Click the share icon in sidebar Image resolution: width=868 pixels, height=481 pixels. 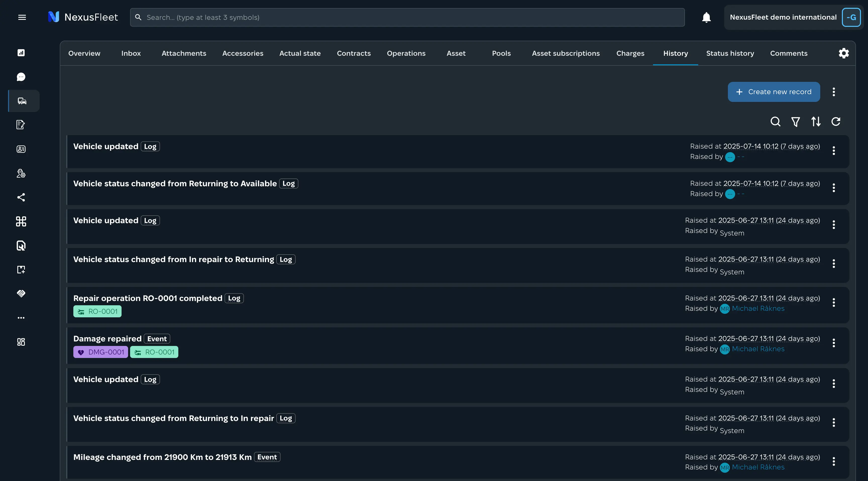(21, 197)
